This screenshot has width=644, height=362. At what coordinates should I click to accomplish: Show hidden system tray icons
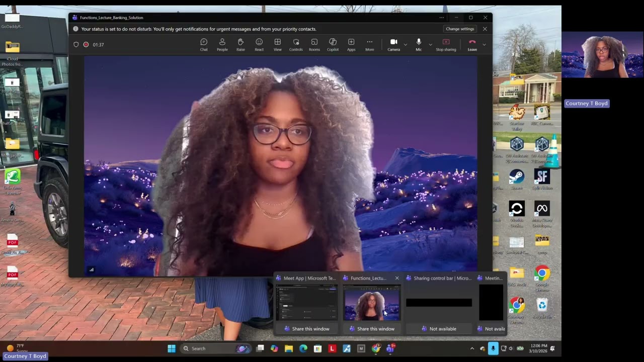pos(472,348)
